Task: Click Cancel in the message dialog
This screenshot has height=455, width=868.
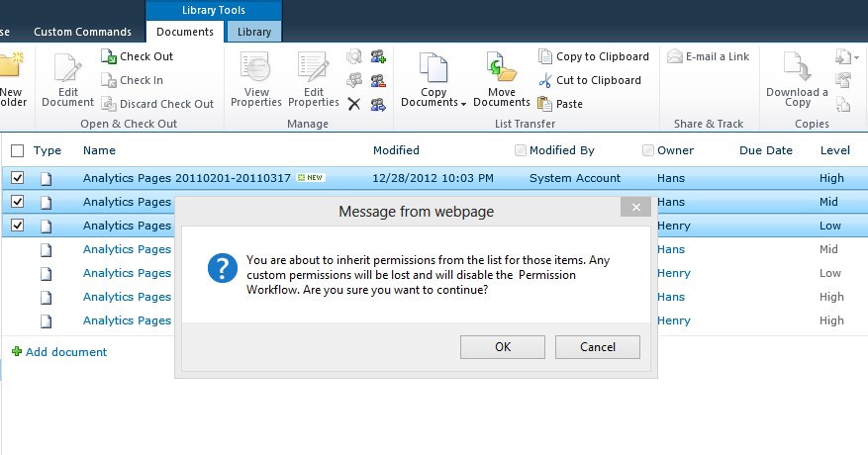Action: (598, 347)
